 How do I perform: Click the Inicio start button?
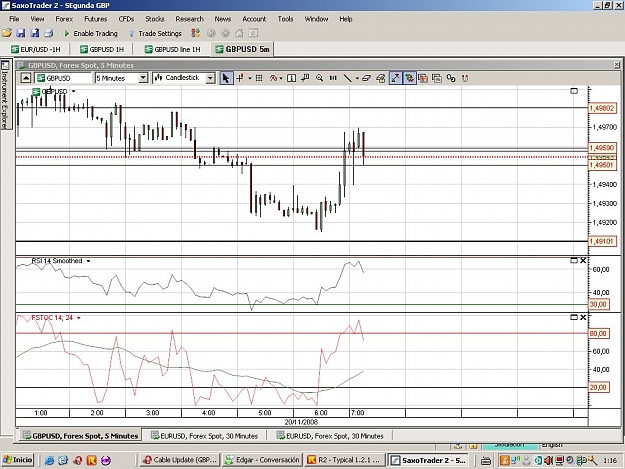[18, 460]
